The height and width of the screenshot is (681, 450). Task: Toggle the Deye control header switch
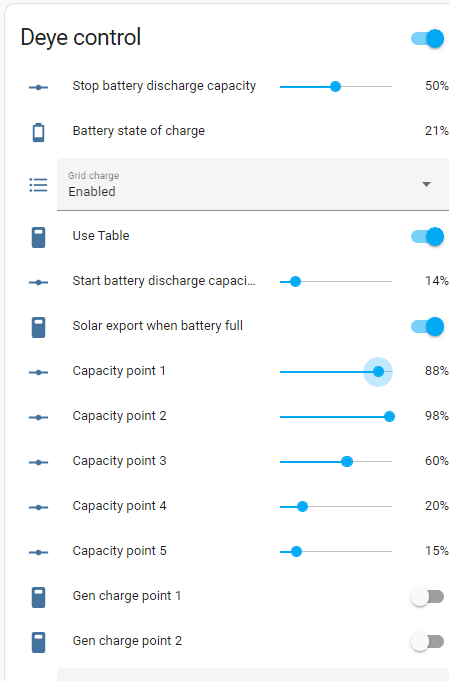[427, 39]
